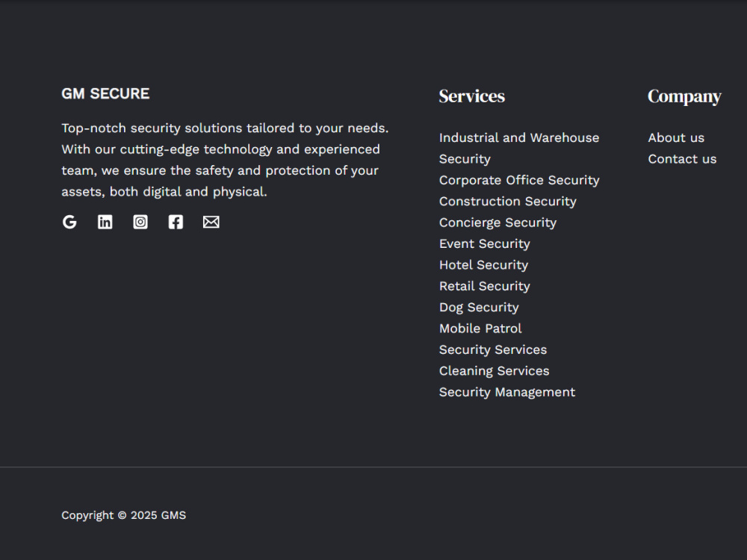This screenshot has width=747, height=560.
Task: Open Hotel Security link
Action: coord(483,265)
